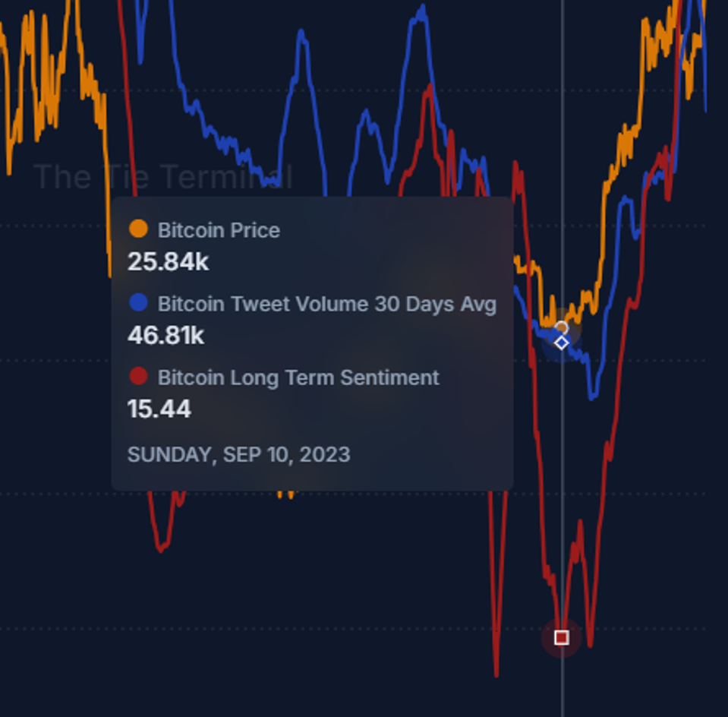Viewport: 728px width, 717px height.
Task: Click the "Bitcoin Tweet Volume 30 Days Avg" label
Action: (326, 304)
